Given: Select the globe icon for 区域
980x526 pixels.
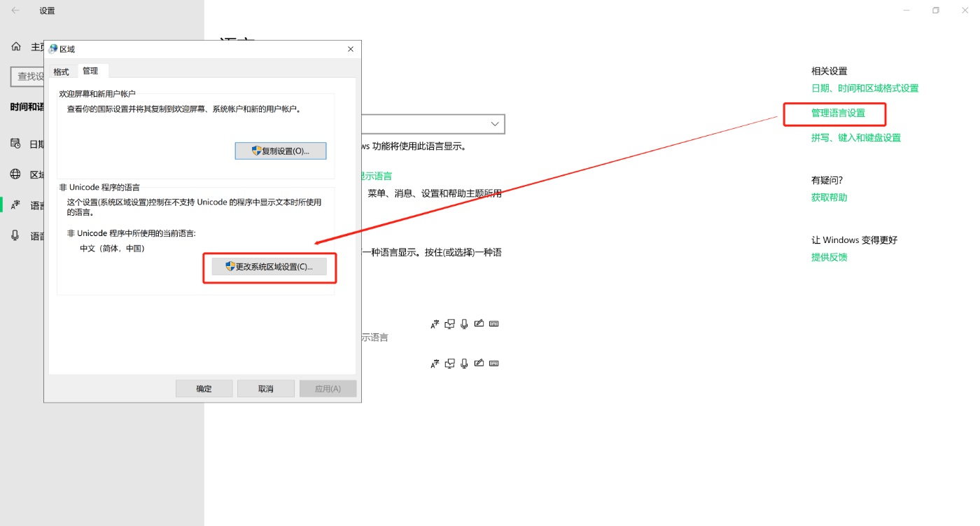Looking at the screenshot, I should (x=15, y=174).
